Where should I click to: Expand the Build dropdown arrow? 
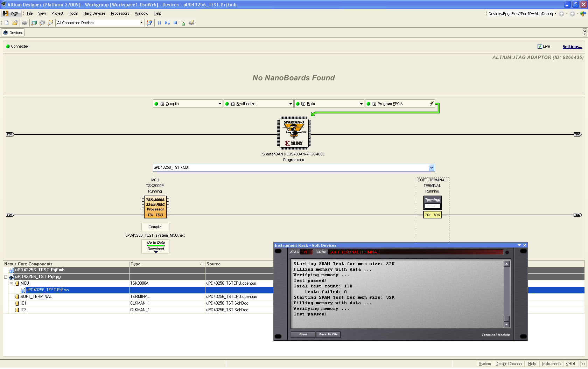click(361, 104)
